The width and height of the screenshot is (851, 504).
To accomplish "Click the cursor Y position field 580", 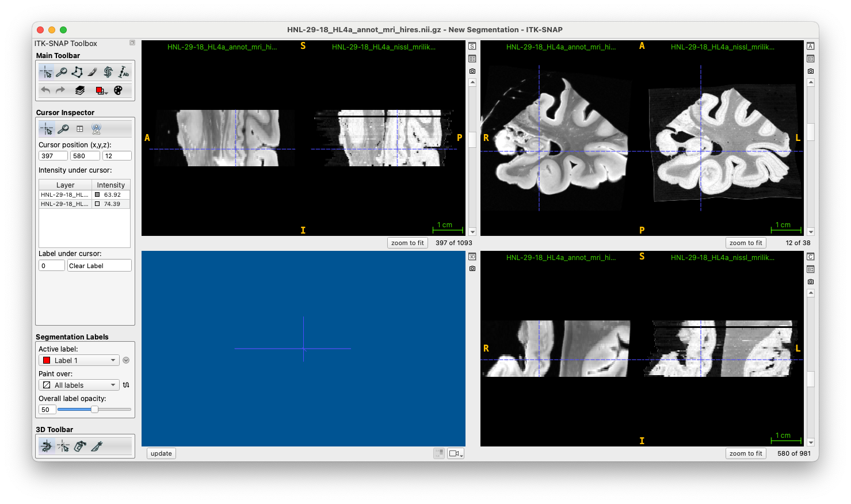I will (85, 156).
